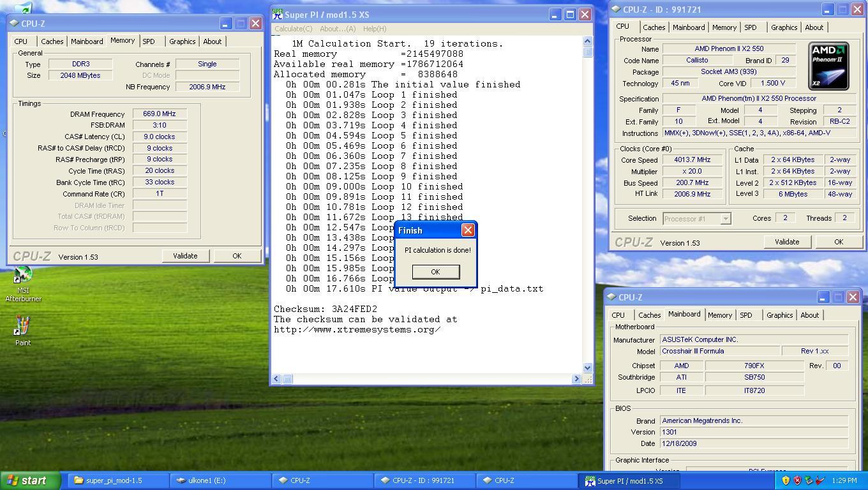Viewport: 868px width, 490px height.
Task: Click the BIOS Date 12/18/2009 value
Action: pyautogui.click(x=754, y=443)
